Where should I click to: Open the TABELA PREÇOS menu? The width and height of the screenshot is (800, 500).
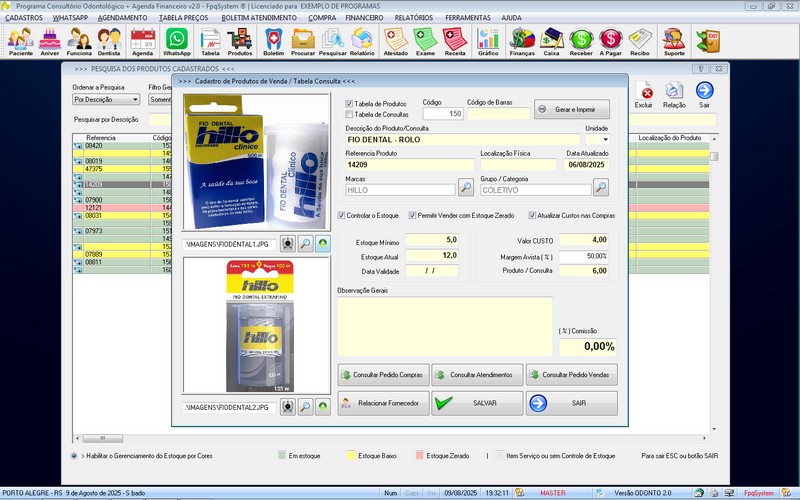184,17
